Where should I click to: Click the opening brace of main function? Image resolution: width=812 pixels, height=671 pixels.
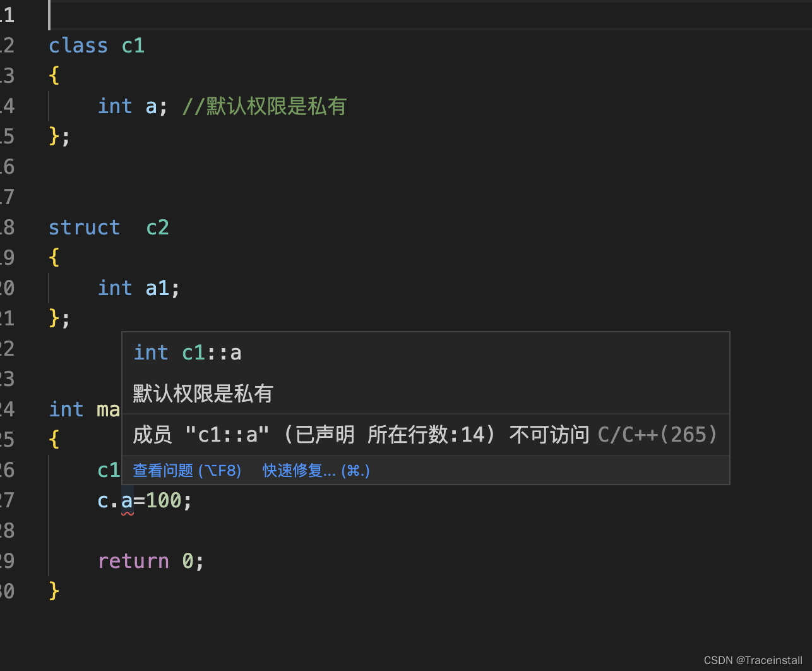click(x=54, y=440)
